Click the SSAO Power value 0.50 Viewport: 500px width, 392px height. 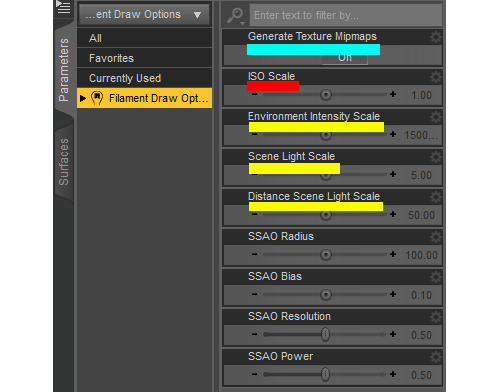click(421, 375)
